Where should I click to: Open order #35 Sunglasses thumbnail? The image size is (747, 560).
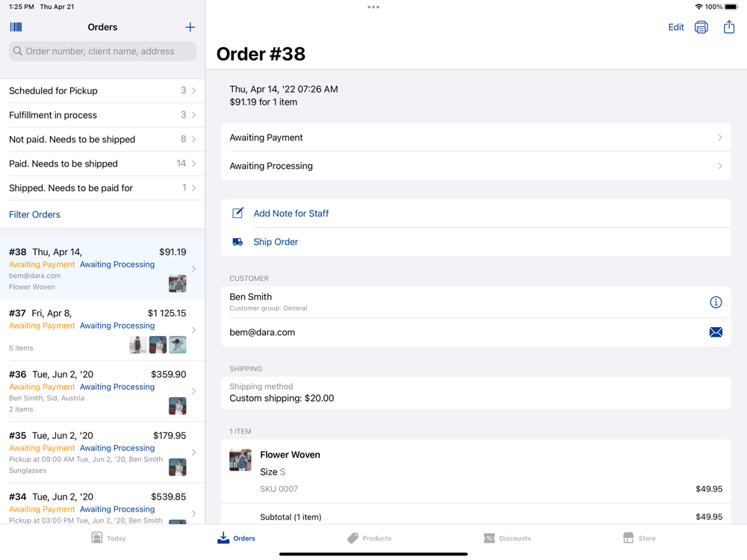[x=177, y=467]
